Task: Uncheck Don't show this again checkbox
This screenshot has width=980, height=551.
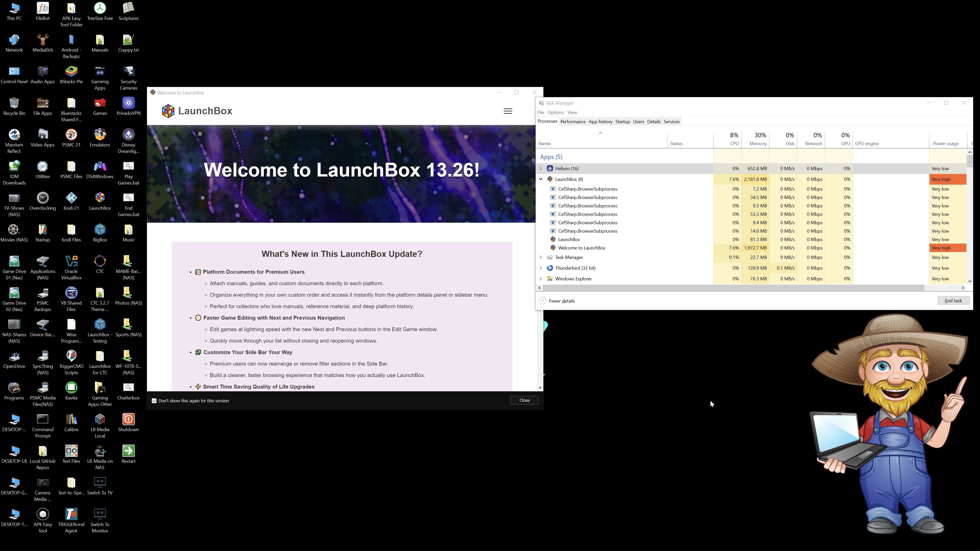Action: pyautogui.click(x=154, y=401)
